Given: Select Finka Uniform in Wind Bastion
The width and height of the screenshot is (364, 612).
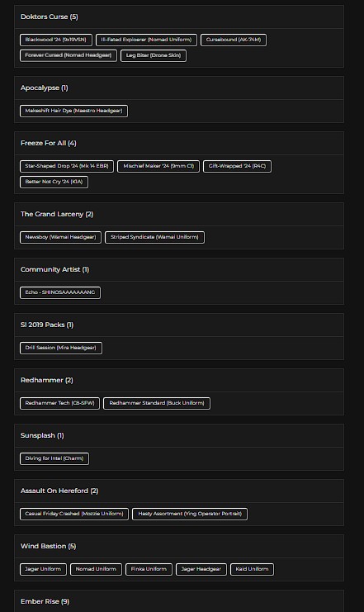Looking at the screenshot, I should click(x=149, y=570).
